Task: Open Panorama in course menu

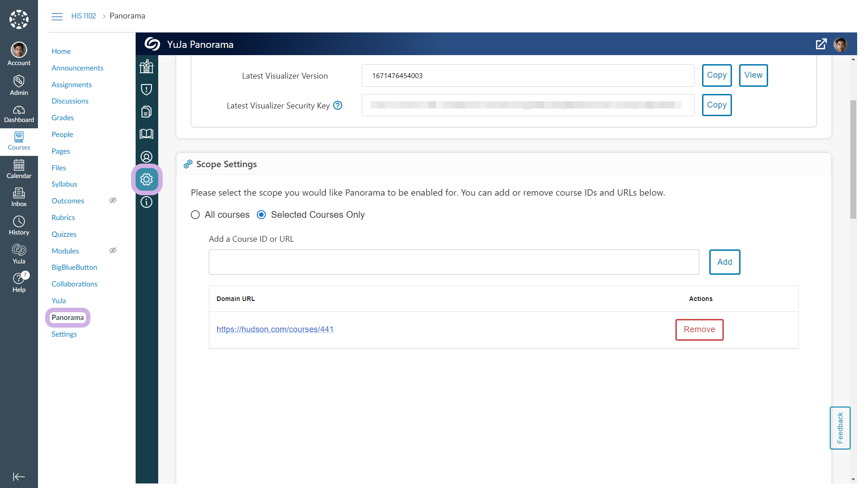Action: pos(68,317)
